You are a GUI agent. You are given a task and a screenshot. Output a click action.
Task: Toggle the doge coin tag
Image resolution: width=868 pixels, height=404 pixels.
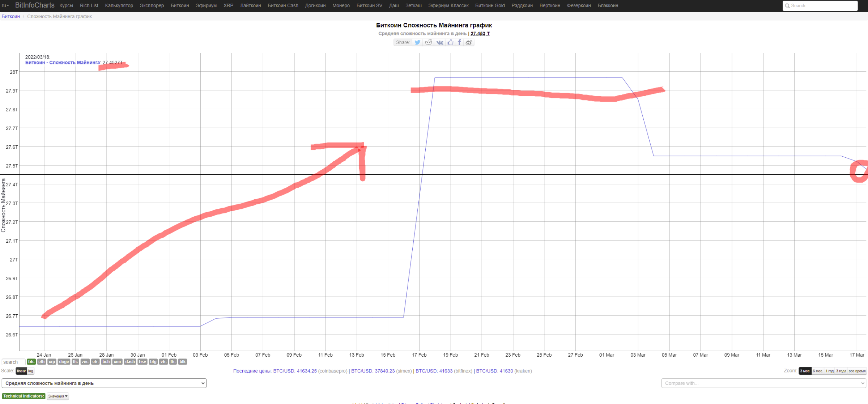(x=64, y=362)
